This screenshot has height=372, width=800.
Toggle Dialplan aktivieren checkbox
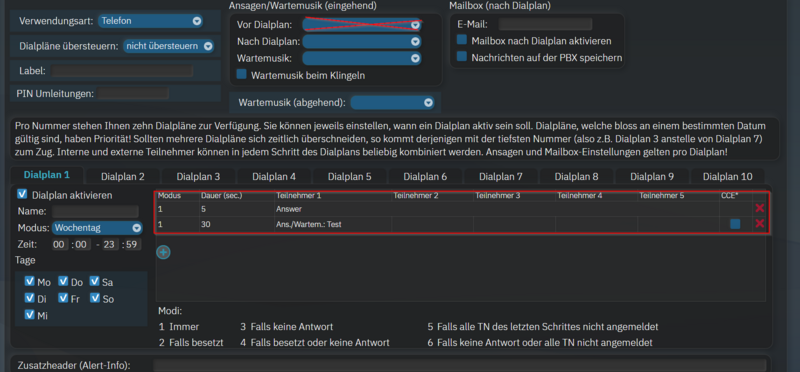22,194
